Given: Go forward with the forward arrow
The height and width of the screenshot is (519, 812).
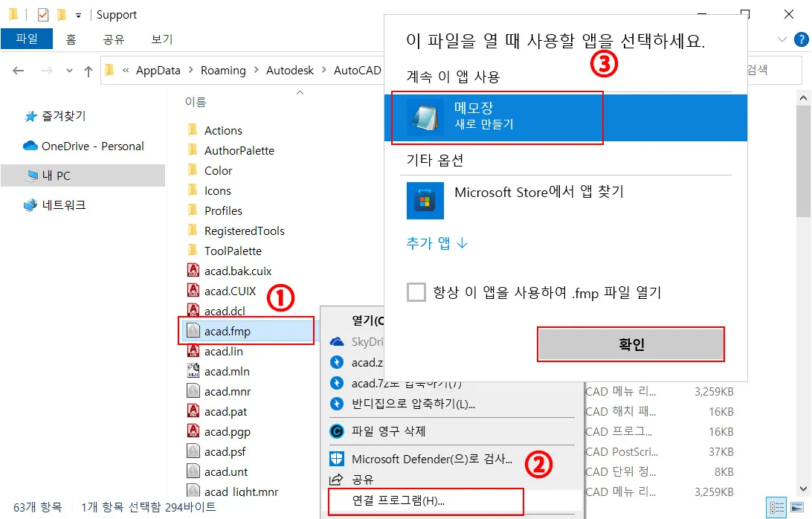Looking at the screenshot, I should [47, 71].
